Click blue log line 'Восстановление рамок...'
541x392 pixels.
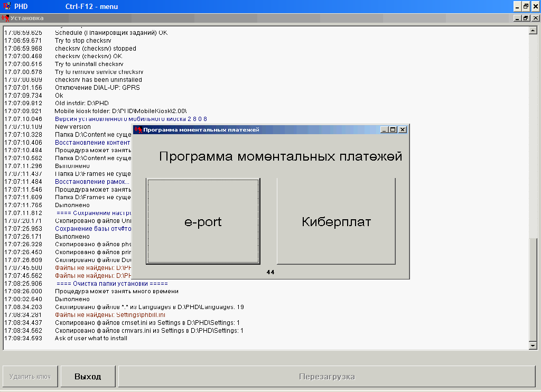coord(92,182)
